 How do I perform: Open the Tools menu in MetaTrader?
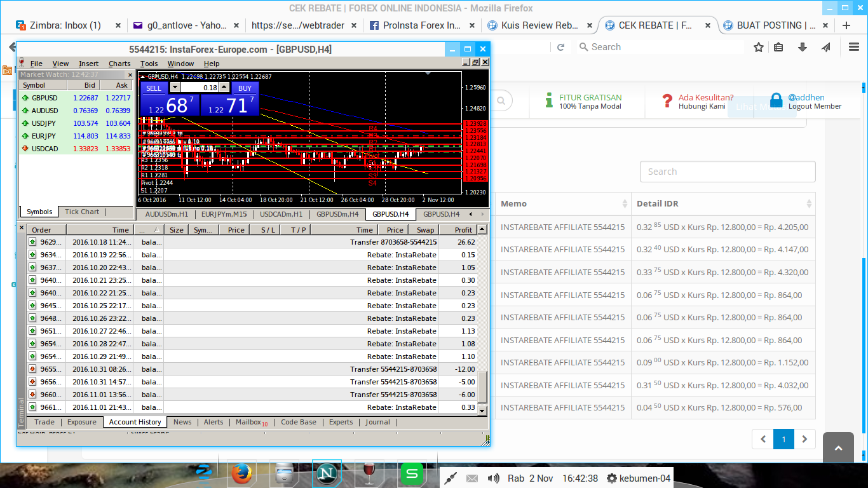tap(149, 64)
